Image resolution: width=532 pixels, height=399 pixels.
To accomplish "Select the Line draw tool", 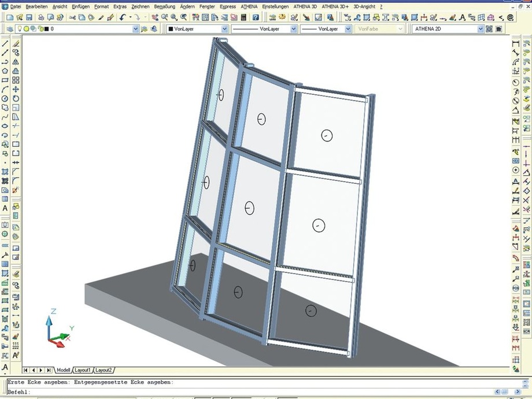I will (x=5, y=43).
